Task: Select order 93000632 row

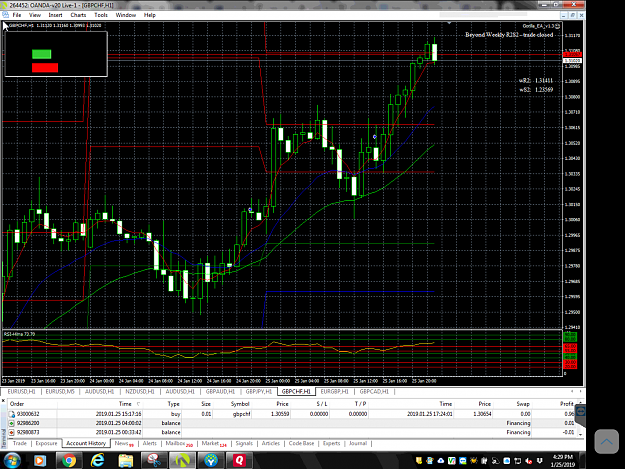Action: tap(292, 414)
